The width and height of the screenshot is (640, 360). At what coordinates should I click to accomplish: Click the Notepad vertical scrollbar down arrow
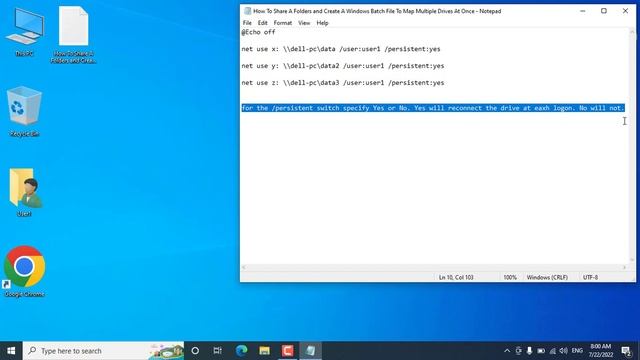(x=632, y=260)
